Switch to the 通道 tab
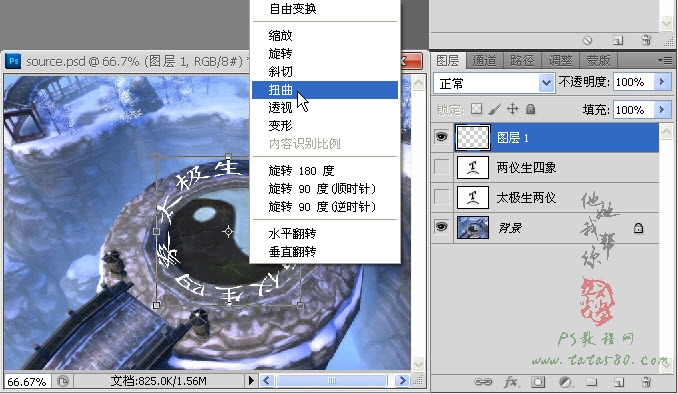 tap(484, 61)
